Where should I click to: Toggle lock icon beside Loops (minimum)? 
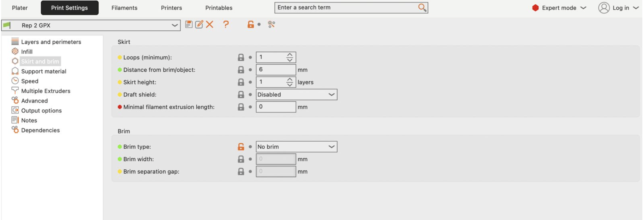(241, 57)
